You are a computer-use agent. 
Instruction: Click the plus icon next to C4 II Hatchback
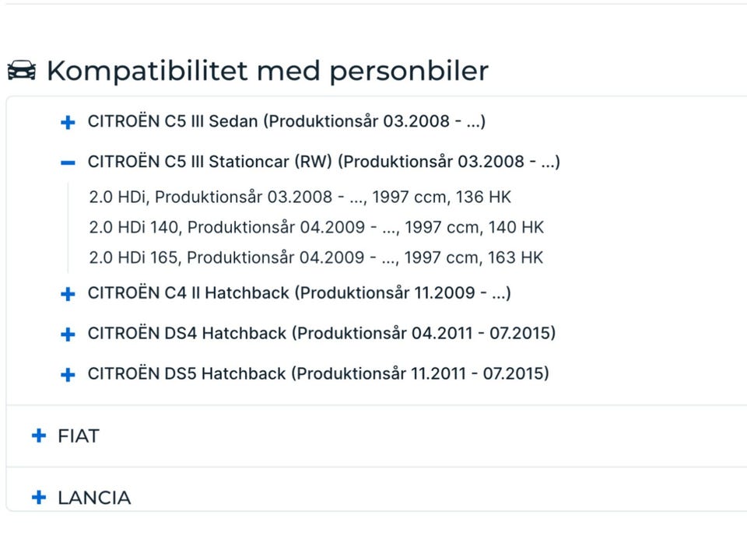click(x=68, y=294)
